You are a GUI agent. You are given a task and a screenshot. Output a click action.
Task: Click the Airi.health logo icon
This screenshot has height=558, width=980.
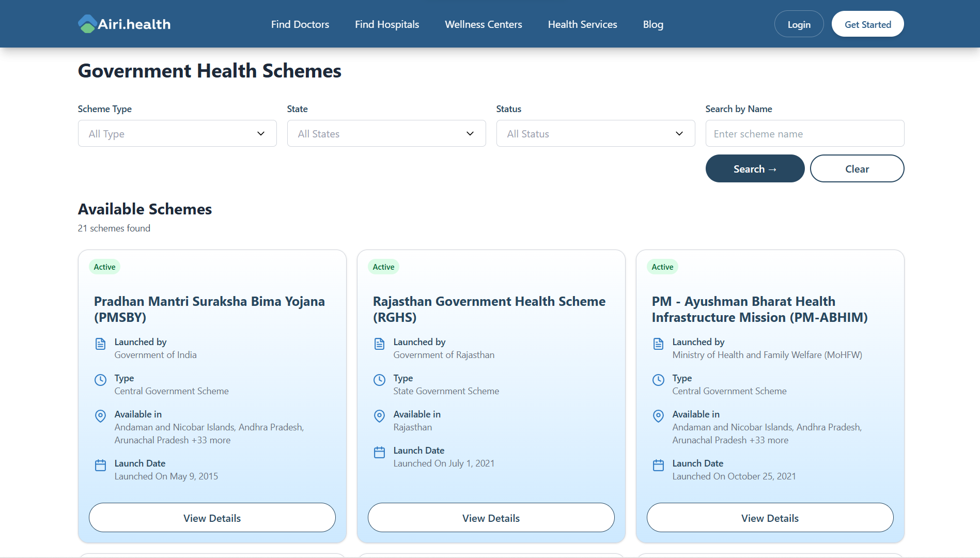pos(87,24)
